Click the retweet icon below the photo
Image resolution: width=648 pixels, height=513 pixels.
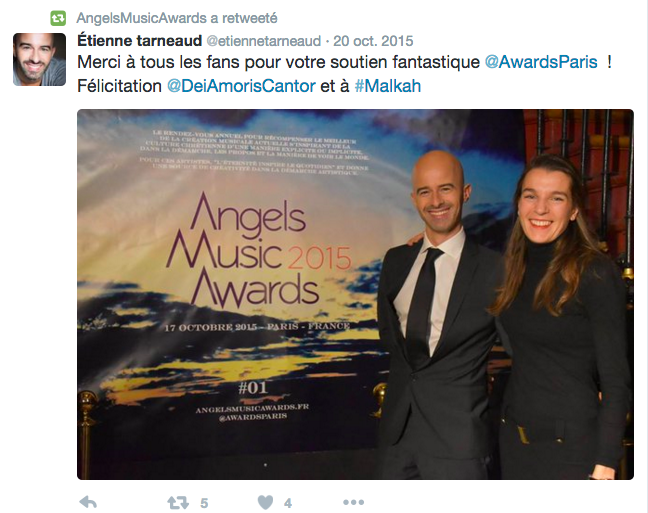(178, 503)
